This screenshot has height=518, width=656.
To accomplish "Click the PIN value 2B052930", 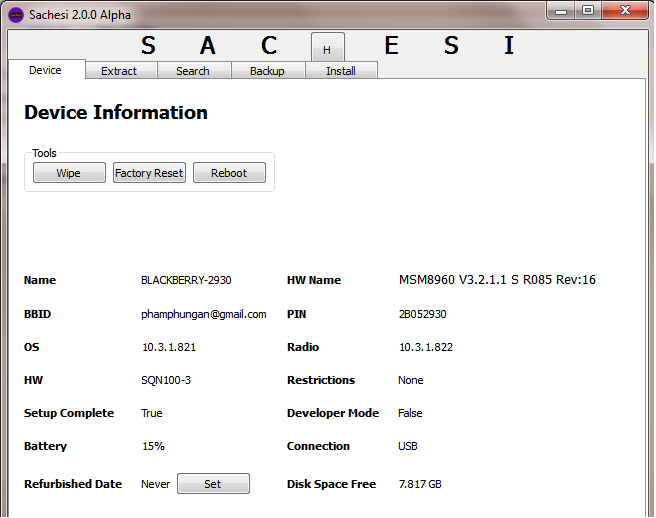I will [423, 314].
